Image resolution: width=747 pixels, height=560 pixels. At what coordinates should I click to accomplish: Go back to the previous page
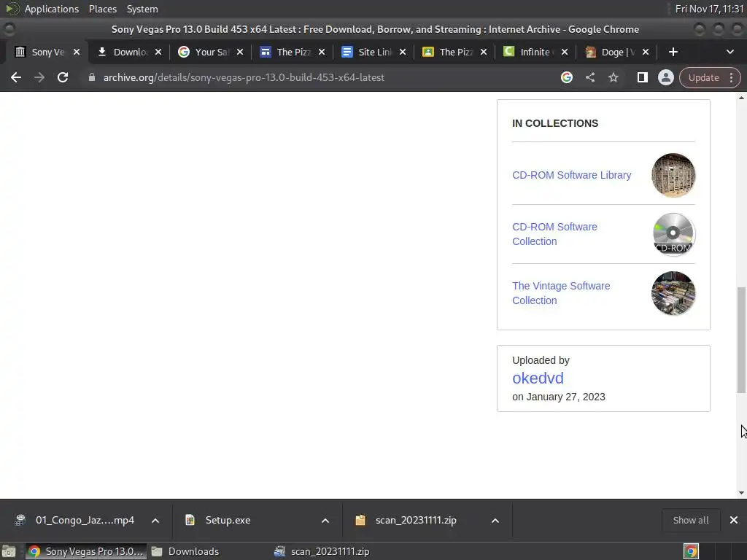16,77
